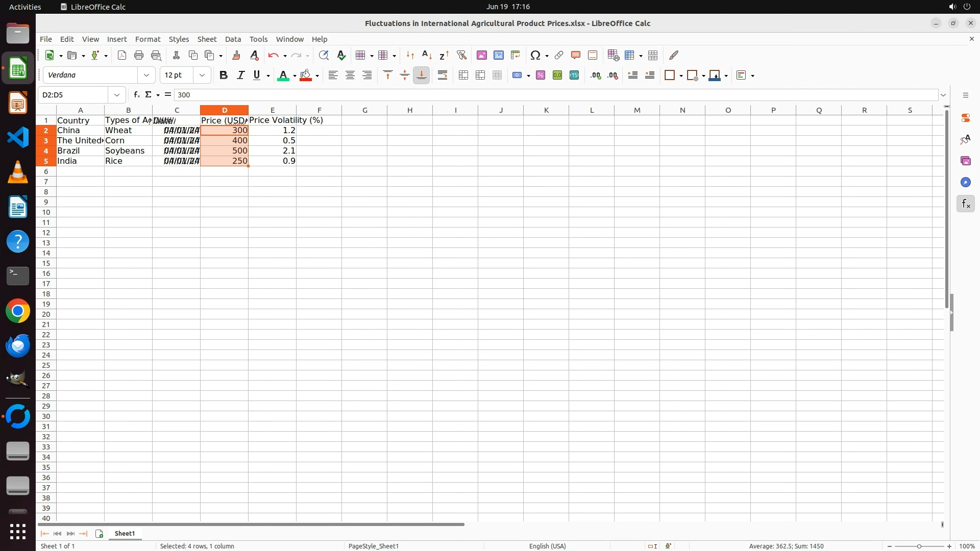Expand the font name dropdown

[x=146, y=76]
